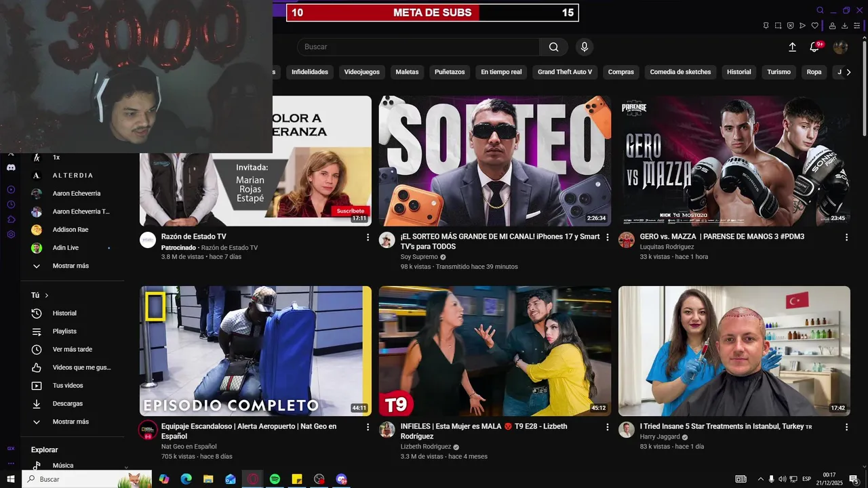Open the notifications bell with 9+ badge
The height and width of the screenshot is (488, 868).
click(x=814, y=47)
